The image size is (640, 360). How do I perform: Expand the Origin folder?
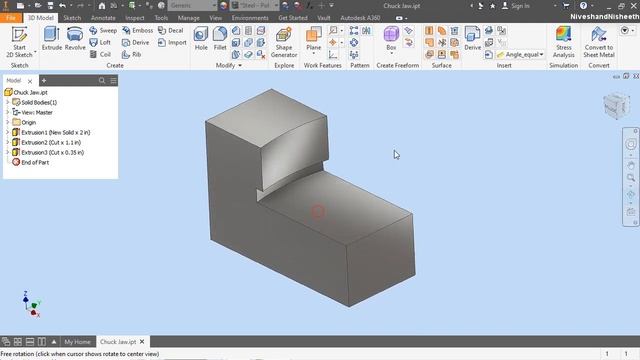[7, 122]
